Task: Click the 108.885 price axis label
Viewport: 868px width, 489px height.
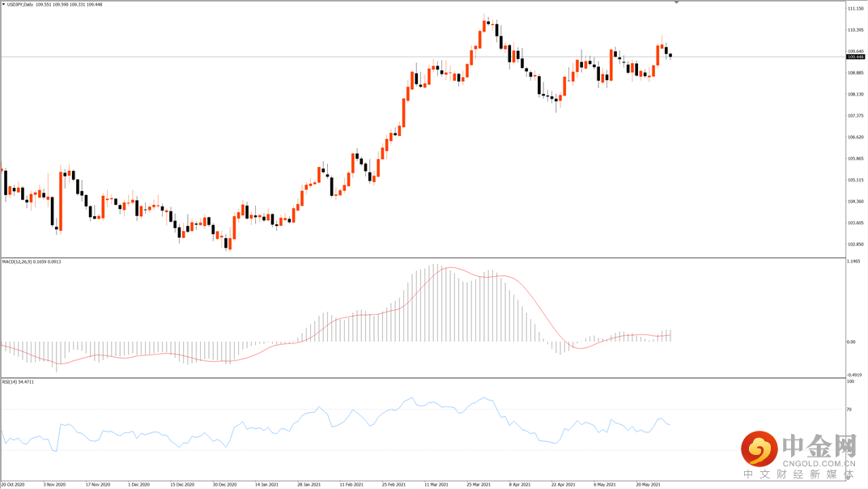Action: click(855, 73)
